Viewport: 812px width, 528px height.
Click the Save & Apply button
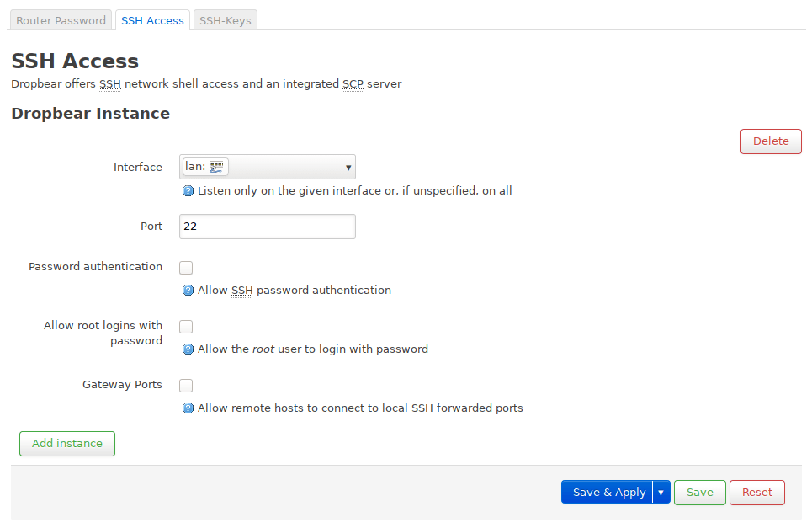pos(608,493)
